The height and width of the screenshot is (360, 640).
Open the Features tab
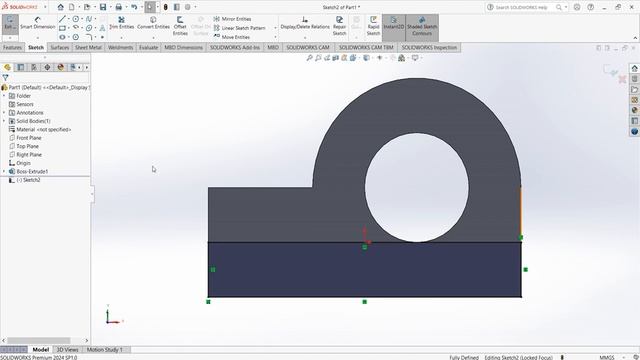12,47
